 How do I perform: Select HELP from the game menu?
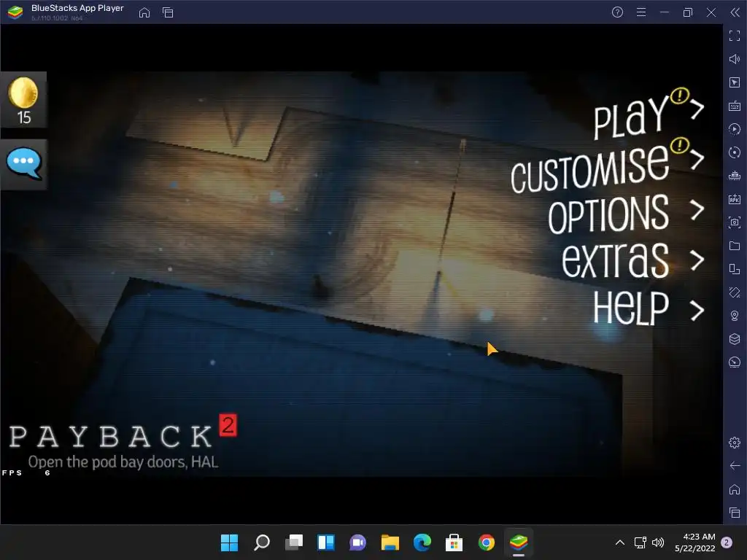pyautogui.click(x=631, y=308)
